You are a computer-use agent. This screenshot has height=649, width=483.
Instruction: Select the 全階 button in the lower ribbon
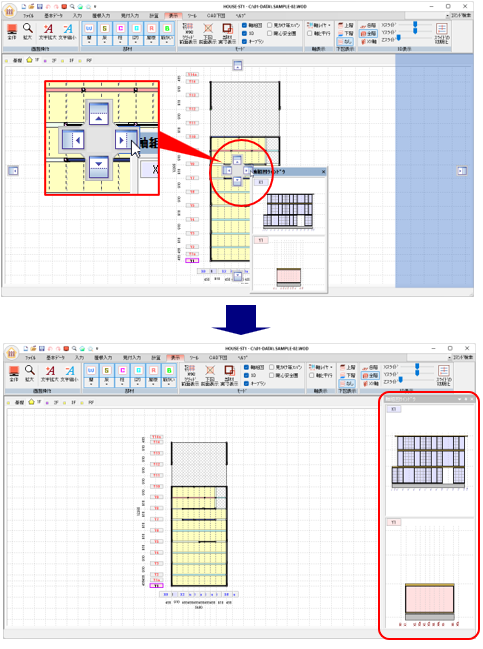pos(370,375)
